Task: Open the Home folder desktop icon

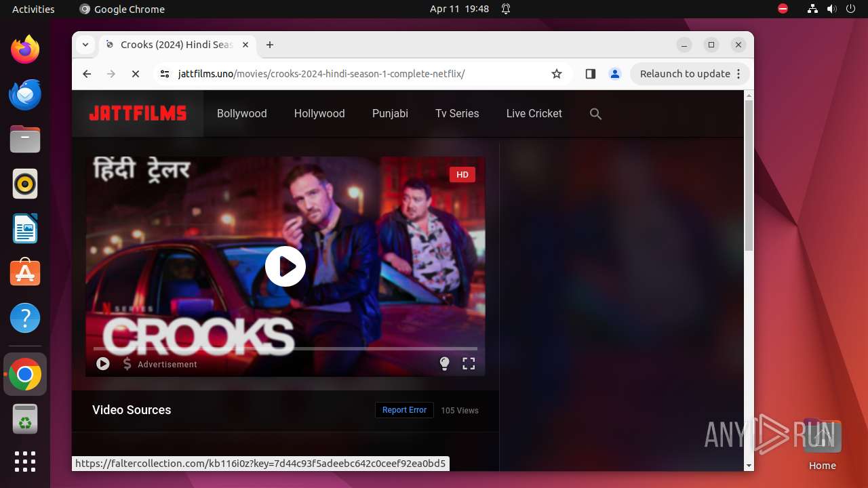Action: pos(822,445)
